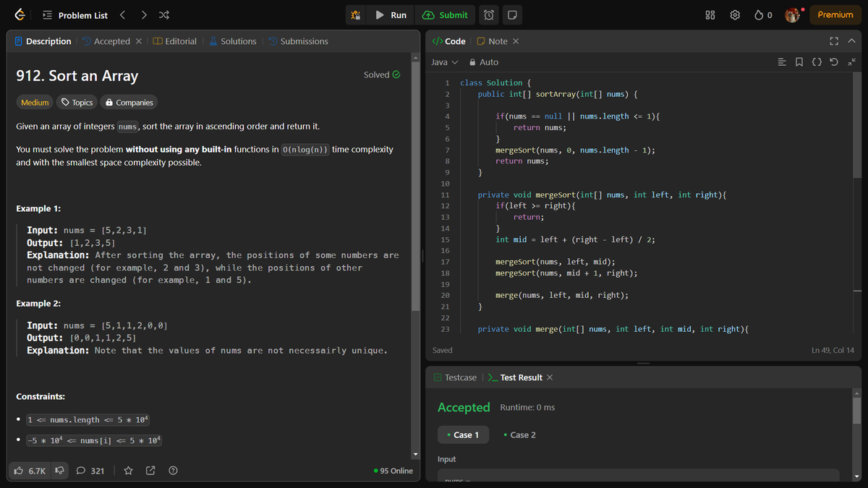Screen dimensions: 868x488
Task: Click the problem title 912. Sort an Array
Action: (77, 76)
